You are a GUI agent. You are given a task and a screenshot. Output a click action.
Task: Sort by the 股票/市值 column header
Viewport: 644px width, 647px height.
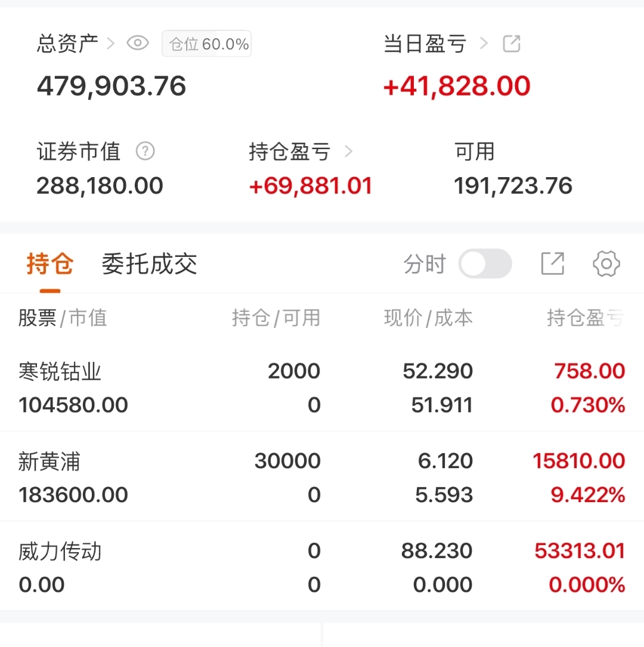tap(63, 318)
